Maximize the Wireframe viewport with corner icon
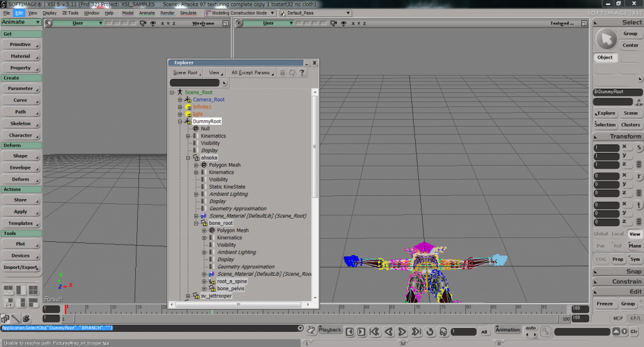This screenshot has height=347, width=644. point(226,23)
